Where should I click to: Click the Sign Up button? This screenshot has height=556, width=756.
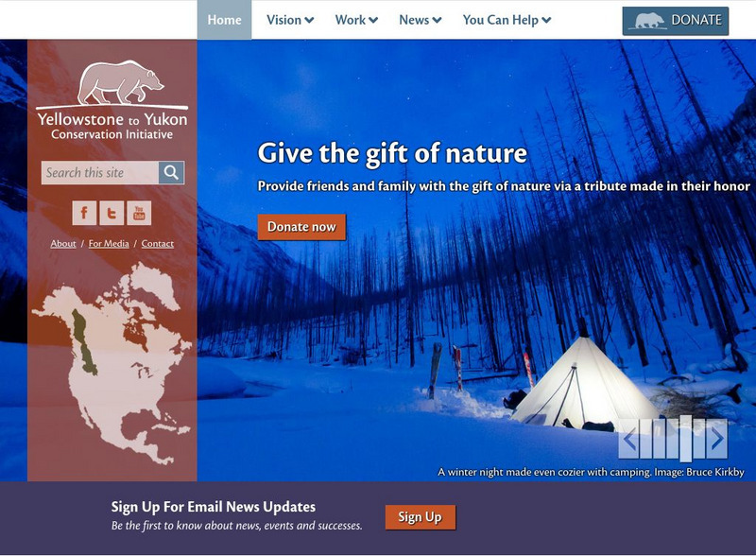[x=420, y=517]
